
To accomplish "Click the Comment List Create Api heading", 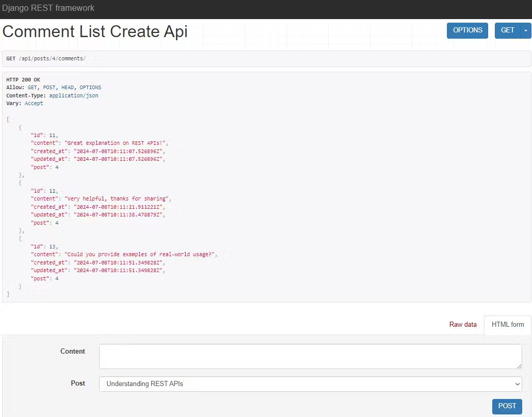I will (94, 31).
